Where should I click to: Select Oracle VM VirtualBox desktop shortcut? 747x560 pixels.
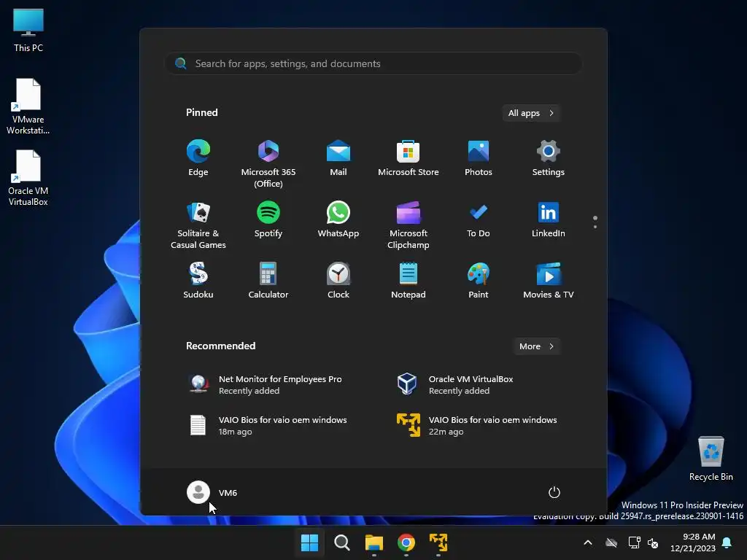pyautogui.click(x=28, y=178)
